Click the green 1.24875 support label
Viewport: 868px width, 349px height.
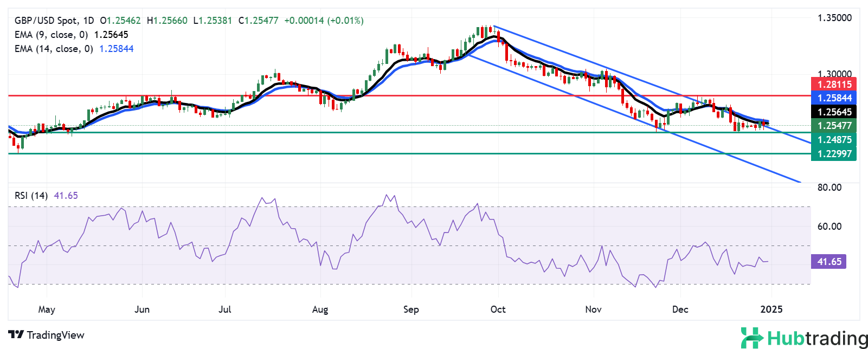pyautogui.click(x=834, y=140)
